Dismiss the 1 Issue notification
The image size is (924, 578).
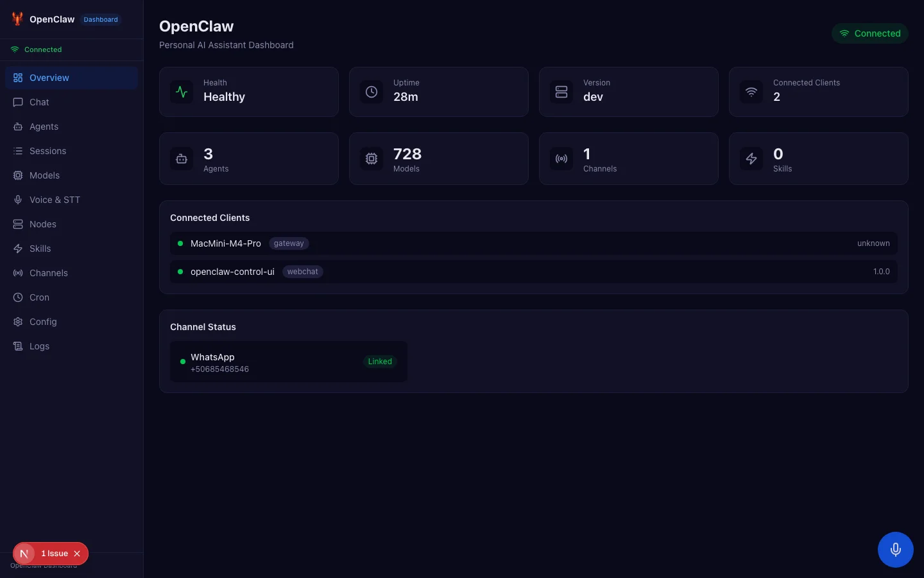[x=77, y=554]
